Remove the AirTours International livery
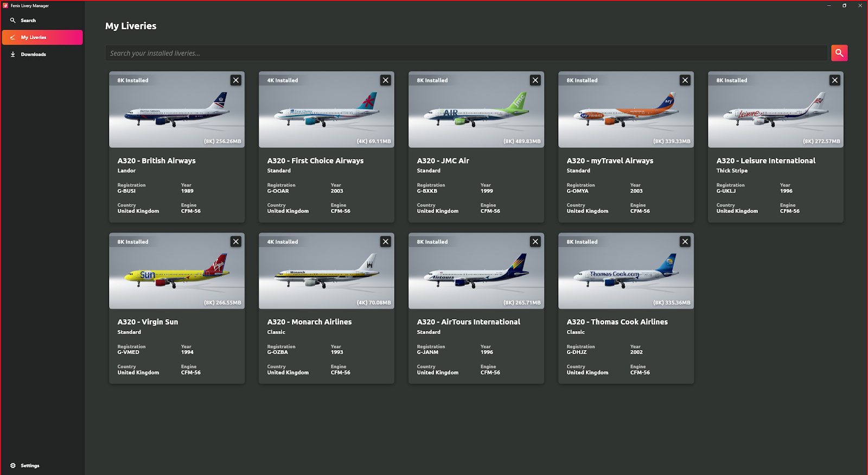Image resolution: width=868 pixels, height=475 pixels. (535, 242)
